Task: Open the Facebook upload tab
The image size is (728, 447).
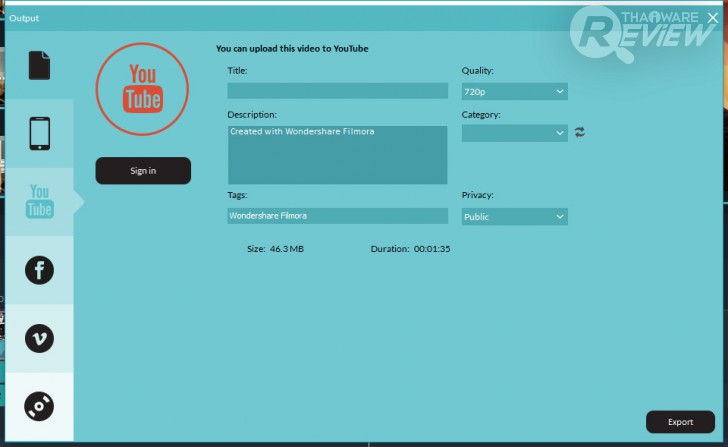Action: tap(39, 270)
